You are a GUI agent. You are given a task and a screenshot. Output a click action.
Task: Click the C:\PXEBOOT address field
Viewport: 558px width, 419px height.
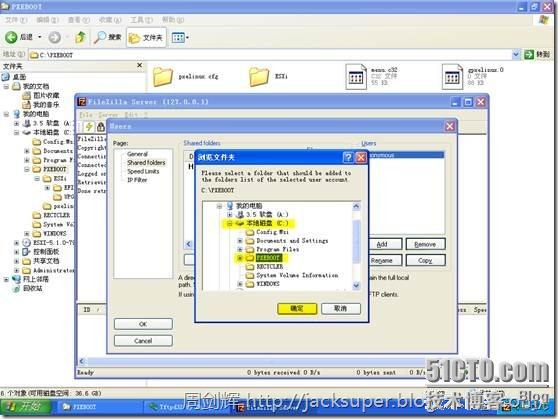tap(270, 54)
